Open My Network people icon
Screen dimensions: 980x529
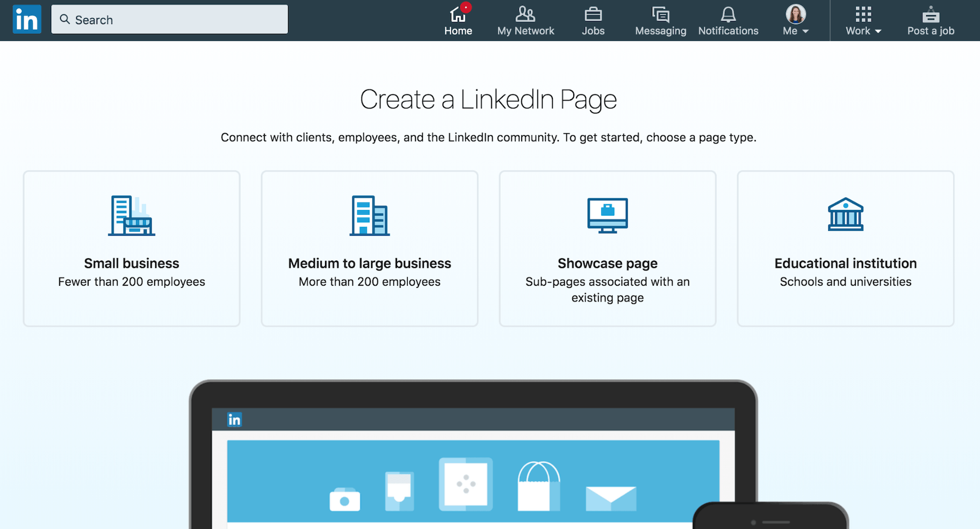(525, 14)
